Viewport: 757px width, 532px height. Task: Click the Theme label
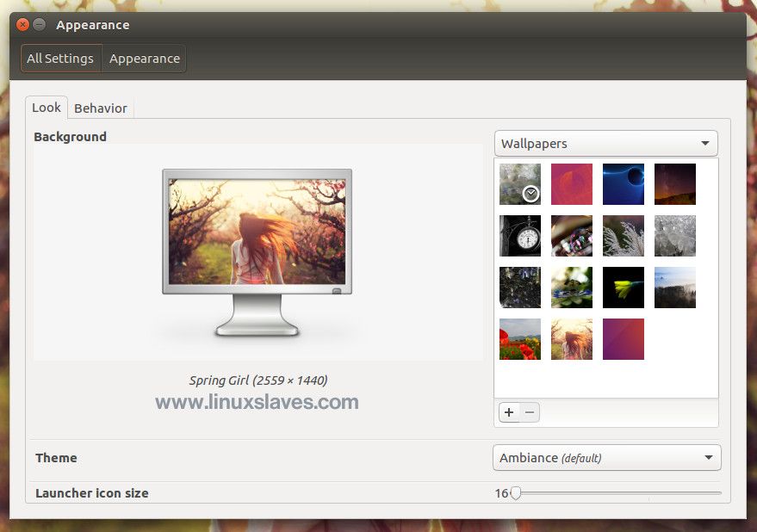click(56, 458)
